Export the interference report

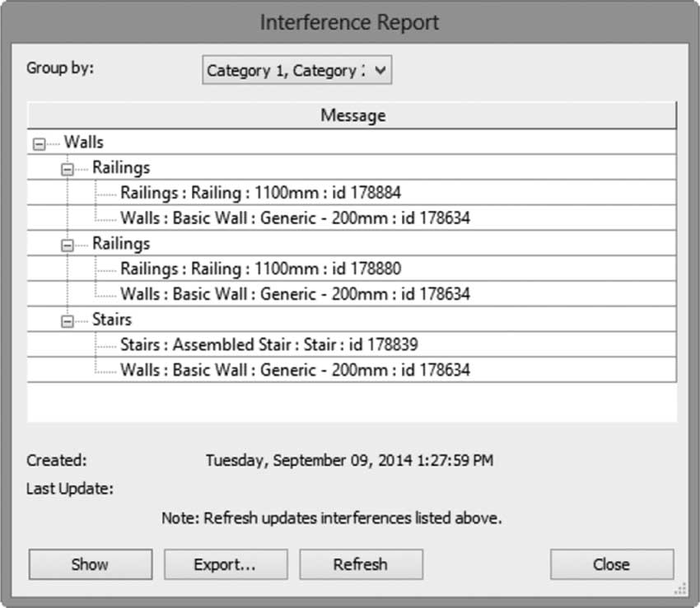click(226, 564)
